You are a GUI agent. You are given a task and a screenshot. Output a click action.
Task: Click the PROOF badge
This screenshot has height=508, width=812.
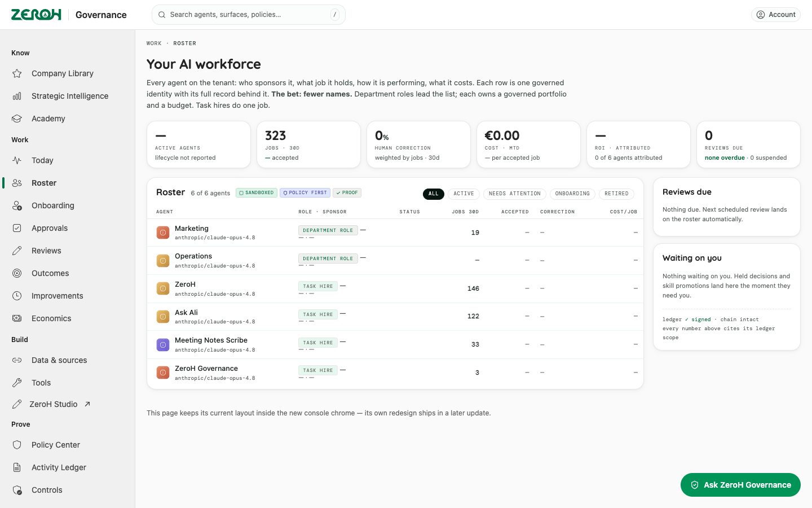(347, 192)
